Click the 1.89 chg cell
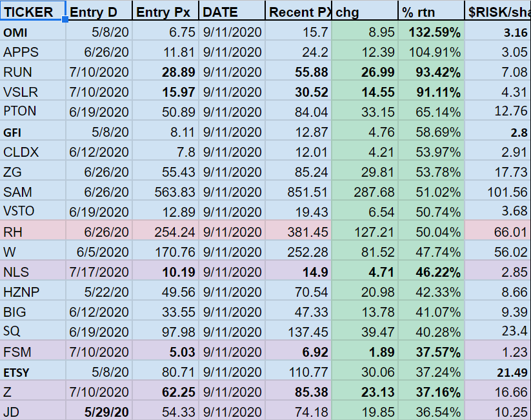The height and width of the screenshot is (420, 531). (365, 352)
